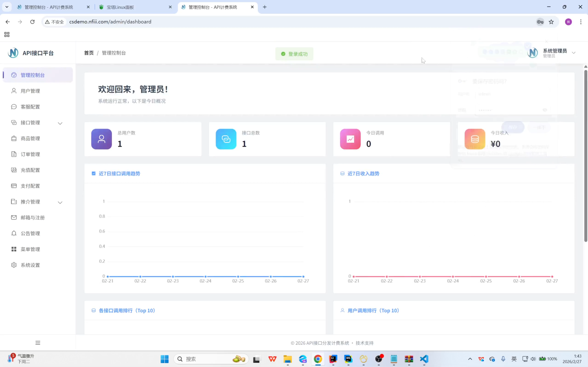588x367 pixels.
Task: Open 用户管理 in the sidebar
Action: 30,91
